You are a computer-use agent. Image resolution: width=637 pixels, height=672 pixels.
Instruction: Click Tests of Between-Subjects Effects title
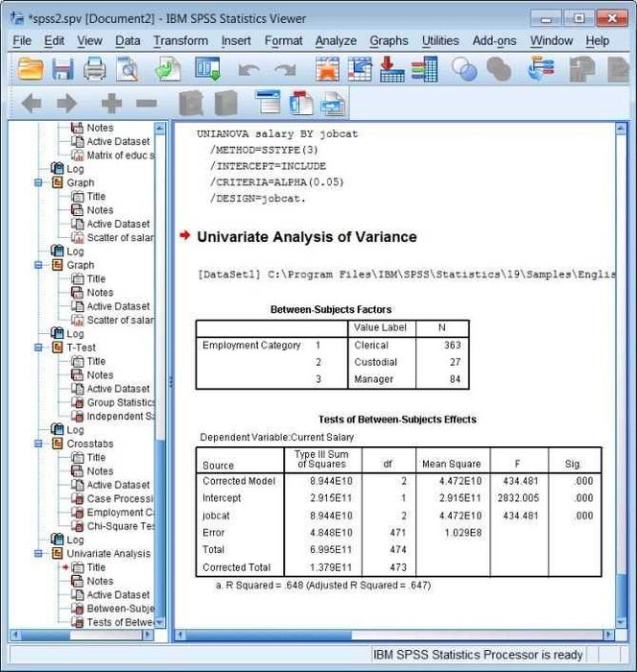click(397, 420)
